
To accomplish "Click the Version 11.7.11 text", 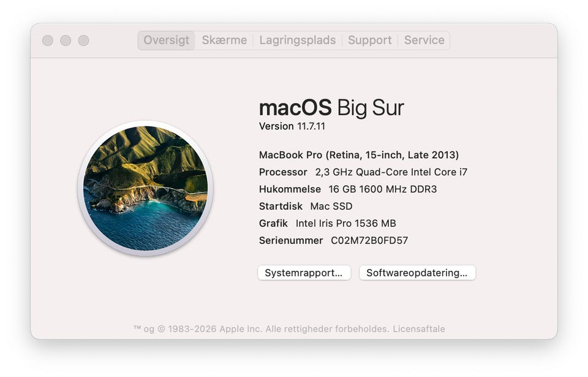I will click(x=292, y=126).
